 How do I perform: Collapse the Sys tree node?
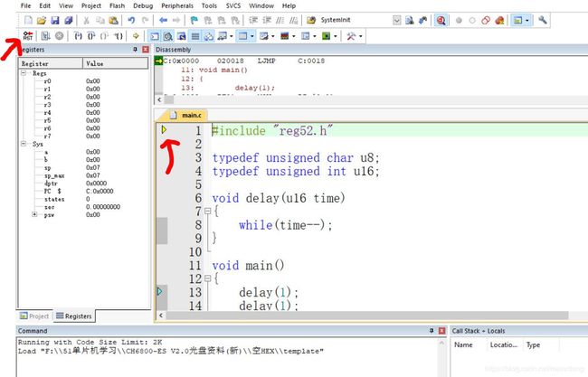pyautogui.click(x=24, y=144)
